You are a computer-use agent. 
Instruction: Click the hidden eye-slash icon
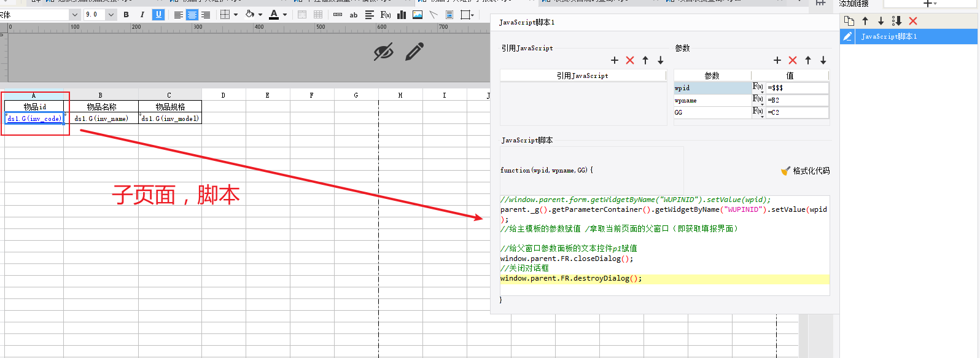[384, 52]
